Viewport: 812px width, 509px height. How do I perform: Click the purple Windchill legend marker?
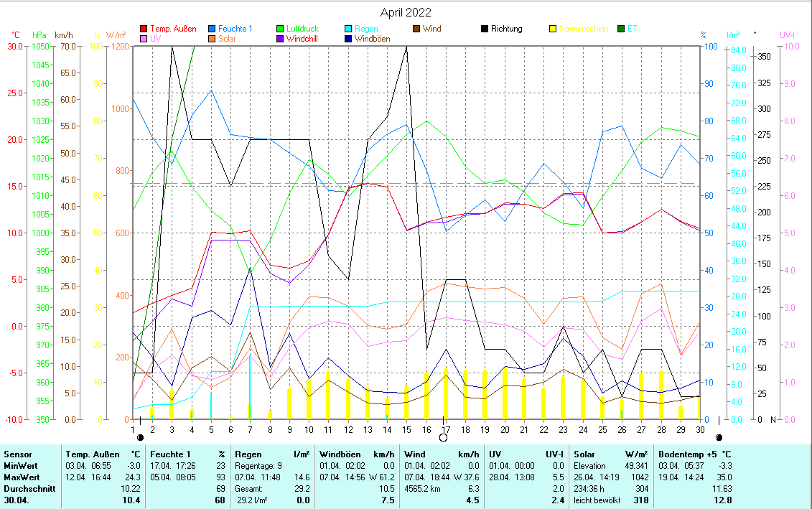pos(279,39)
